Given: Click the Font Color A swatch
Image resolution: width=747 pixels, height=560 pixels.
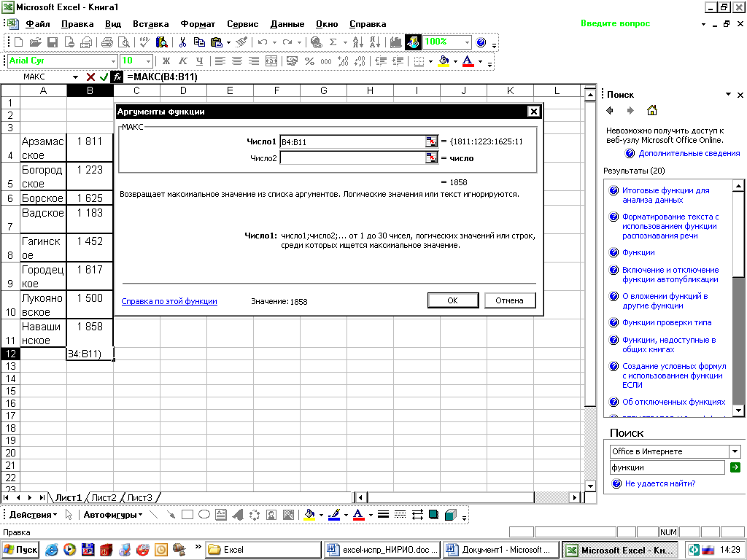Looking at the screenshot, I should [468, 61].
